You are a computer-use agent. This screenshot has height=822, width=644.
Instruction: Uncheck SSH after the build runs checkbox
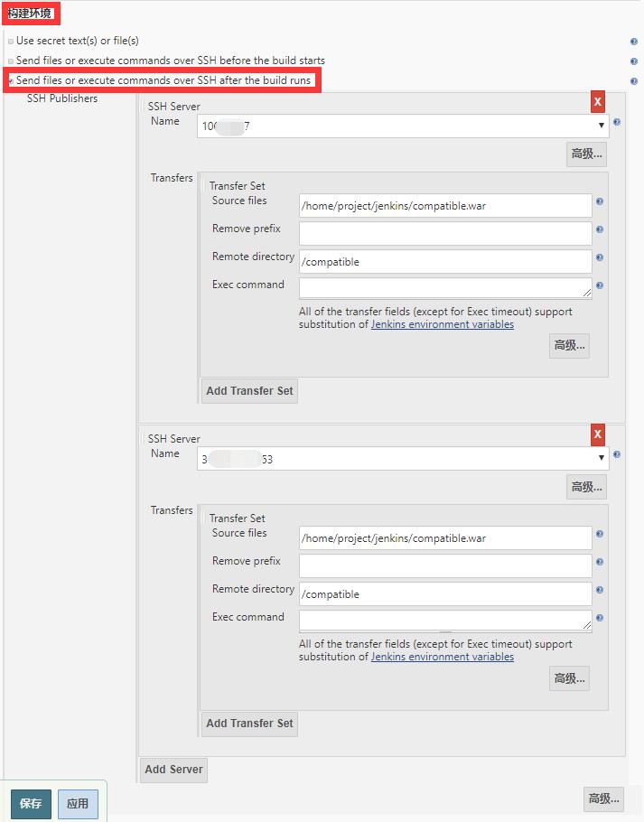11,81
